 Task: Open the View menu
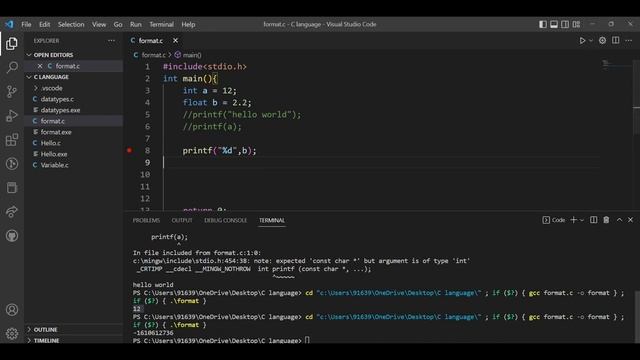99,24
